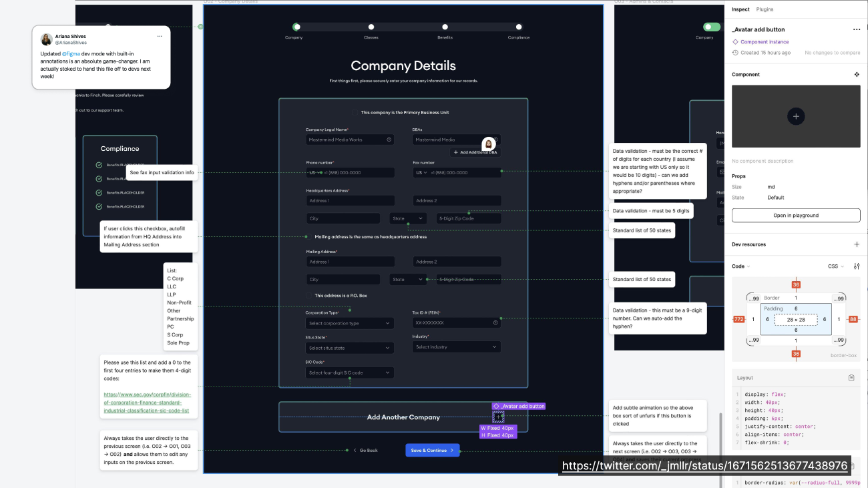Switch to the Inspect tab

(x=740, y=9)
